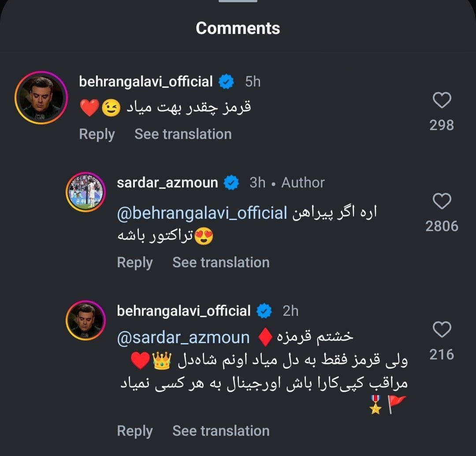Viewport: 476px width, 456px height.
Task: Reply to sardar_azmoun's comment
Action: tap(134, 262)
